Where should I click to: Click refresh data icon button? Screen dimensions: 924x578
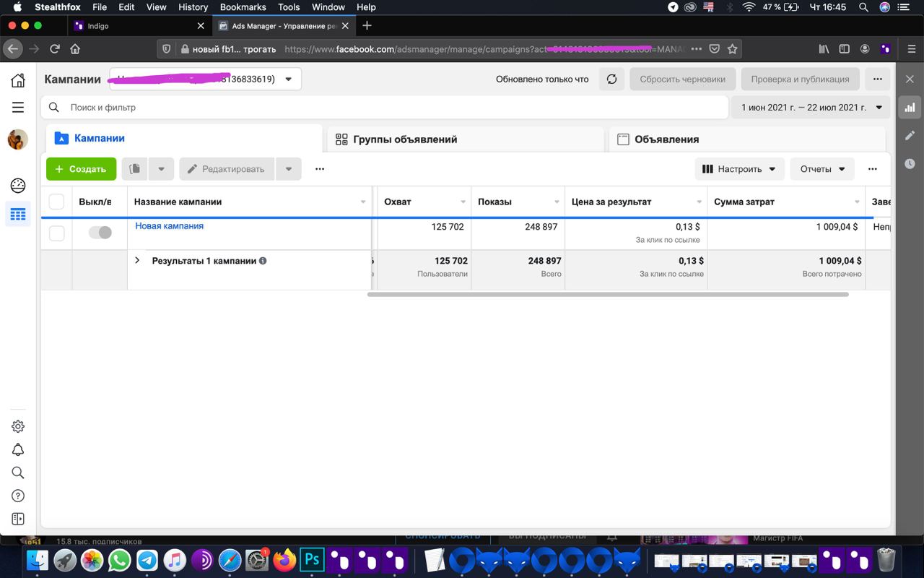click(x=611, y=79)
